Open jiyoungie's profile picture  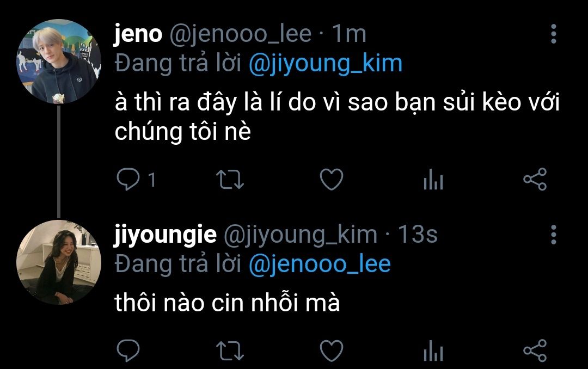pos(59,262)
